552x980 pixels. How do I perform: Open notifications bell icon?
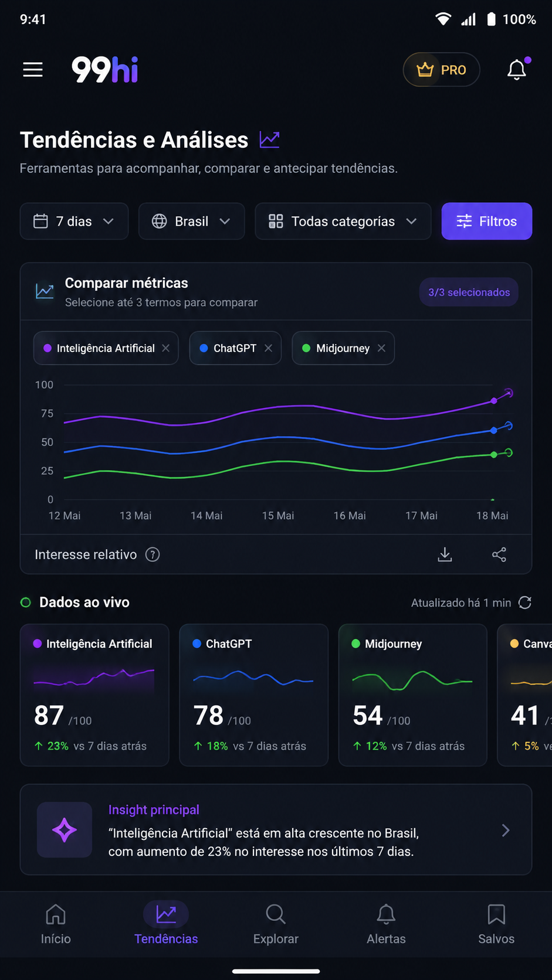(517, 70)
